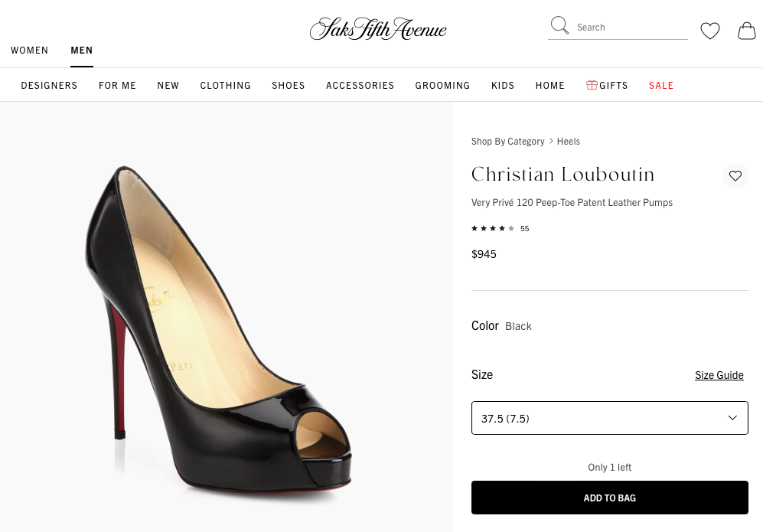Open the SHOES menu item
Viewport: 763px width, 532px height.
coord(289,85)
